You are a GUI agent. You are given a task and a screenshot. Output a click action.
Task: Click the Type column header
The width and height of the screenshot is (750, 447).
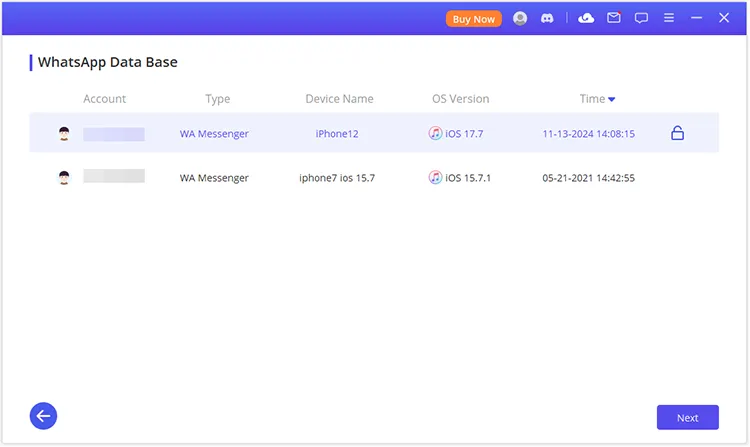tap(218, 99)
